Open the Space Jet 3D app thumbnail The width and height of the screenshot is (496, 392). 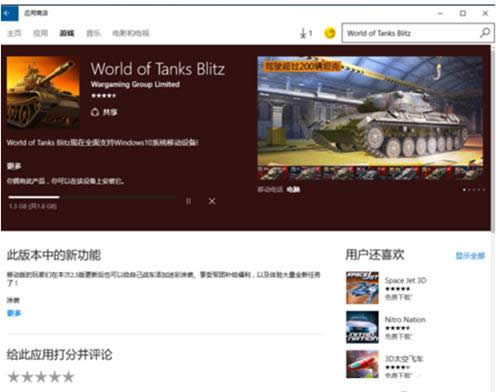click(362, 288)
